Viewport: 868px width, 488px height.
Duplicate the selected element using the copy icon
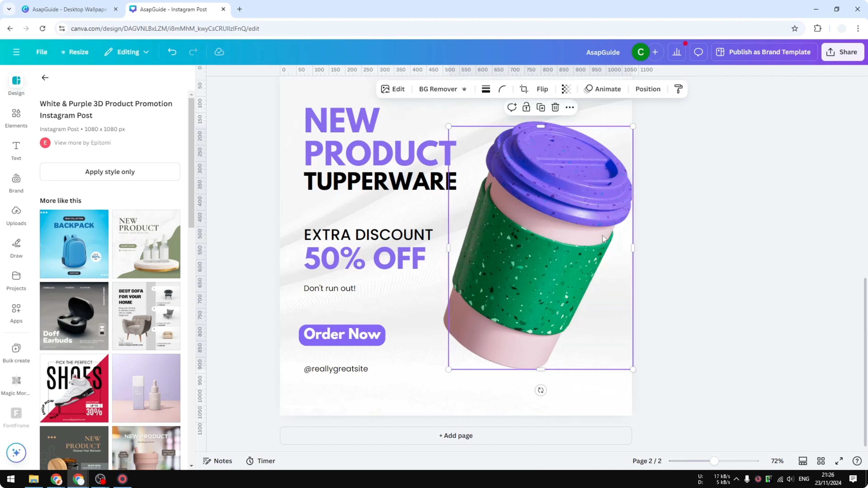540,107
